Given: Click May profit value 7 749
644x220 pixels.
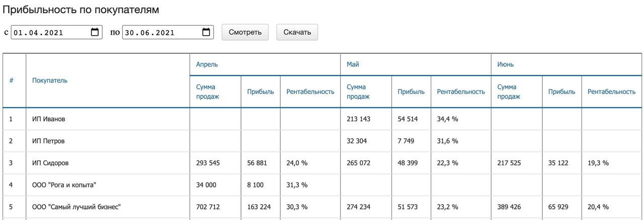Looking at the screenshot, I should (x=406, y=141).
